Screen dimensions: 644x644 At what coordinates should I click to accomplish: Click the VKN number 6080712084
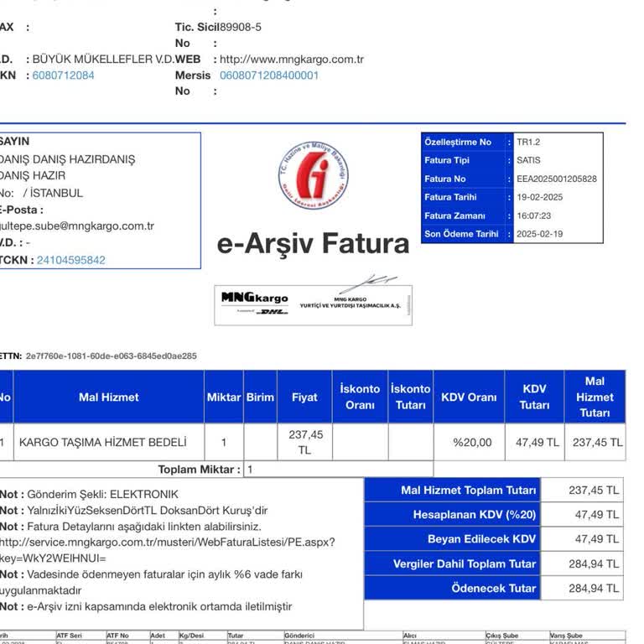63,75
